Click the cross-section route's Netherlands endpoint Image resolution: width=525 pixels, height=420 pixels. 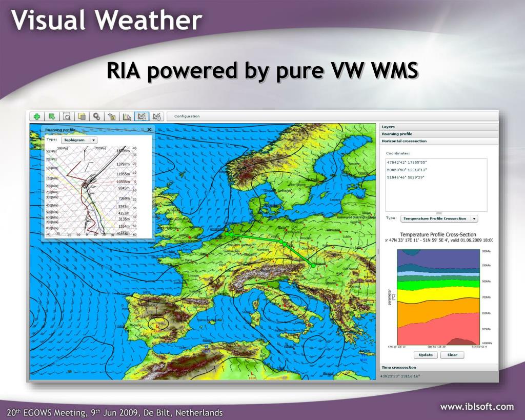[x=227, y=234]
